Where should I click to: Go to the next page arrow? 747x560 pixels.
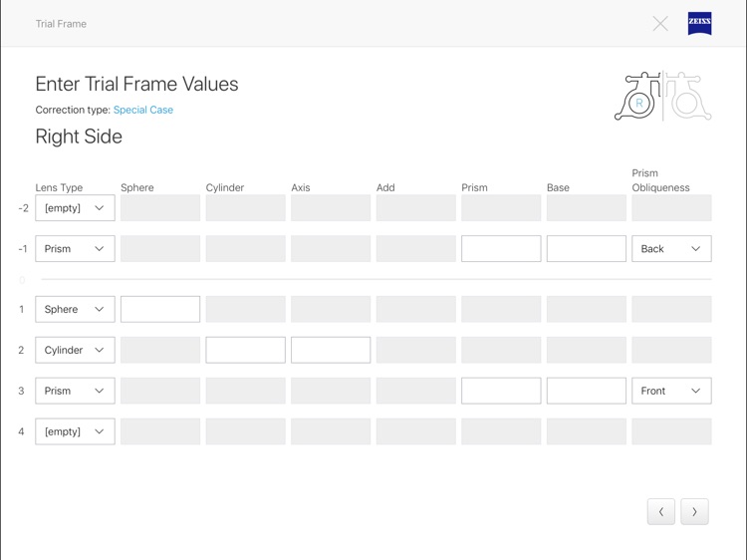694,511
